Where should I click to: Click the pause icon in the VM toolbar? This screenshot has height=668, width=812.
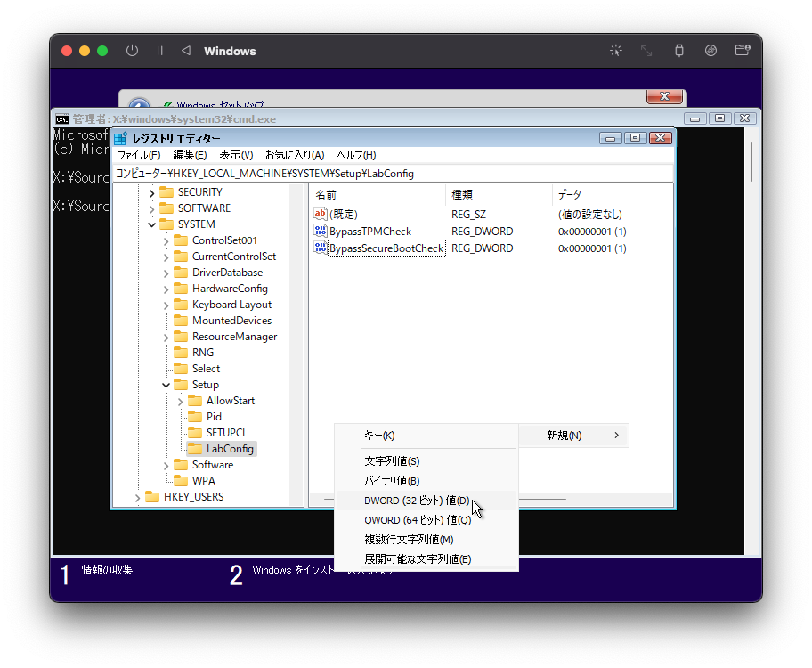pyautogui.click(x=159, y=51)
